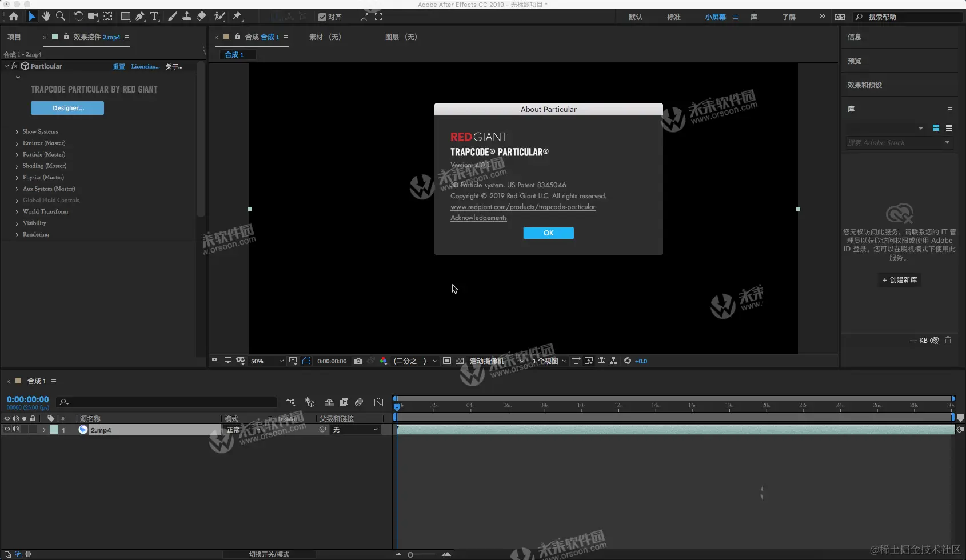Select the Pan Behind anchor point tool
This screenshot has height=560, width=966.
pos(107,17)
